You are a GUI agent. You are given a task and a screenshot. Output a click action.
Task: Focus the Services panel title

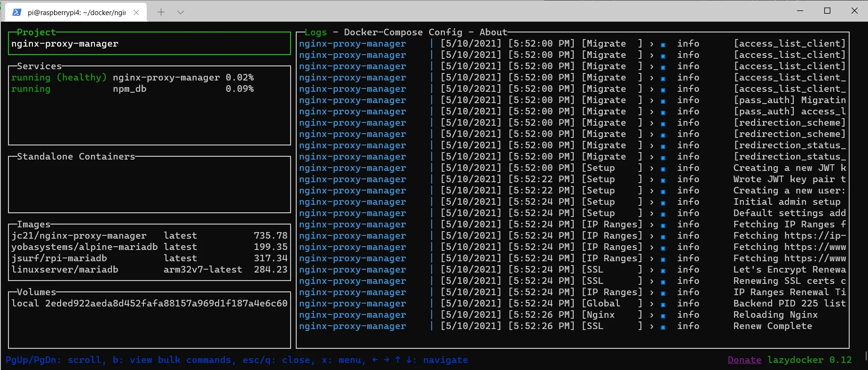[39, 66]
